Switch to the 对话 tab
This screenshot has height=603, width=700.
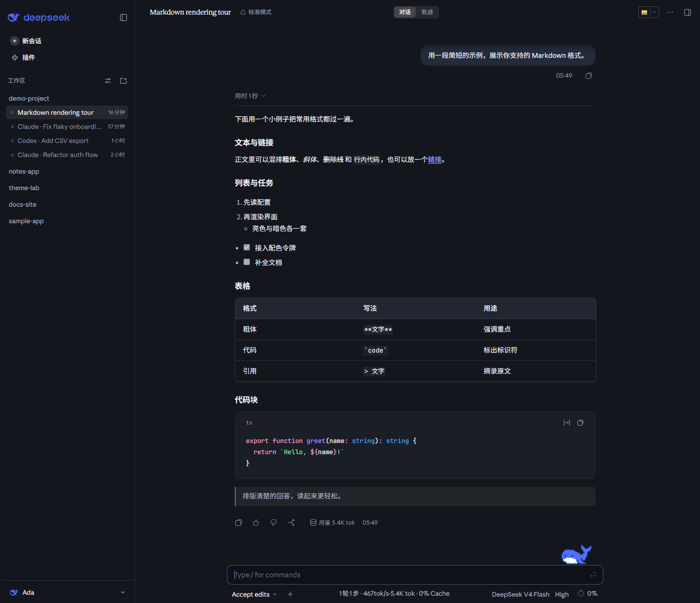[405, 12]
